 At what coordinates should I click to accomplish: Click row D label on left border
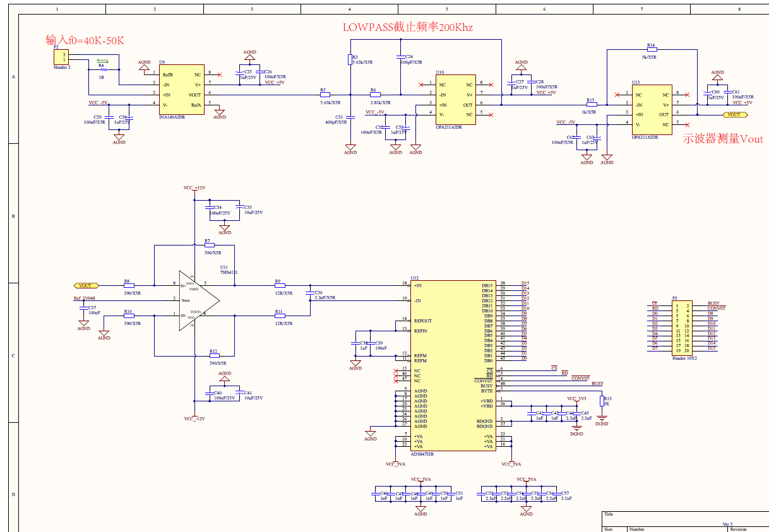13,495
